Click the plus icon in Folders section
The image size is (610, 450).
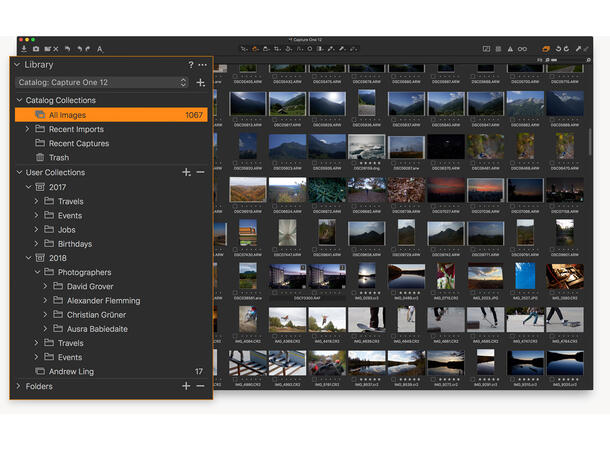[x=186, y=386]
